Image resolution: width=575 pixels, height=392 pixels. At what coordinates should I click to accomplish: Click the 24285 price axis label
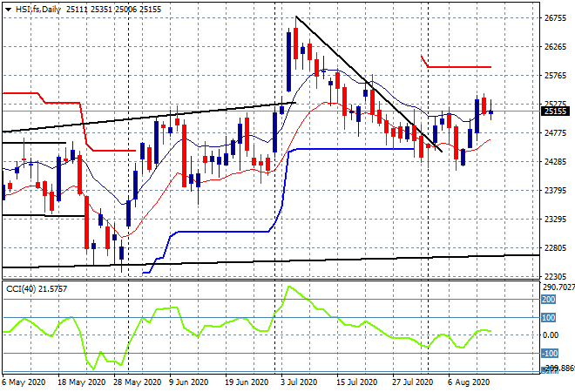(x=555, y=161)
